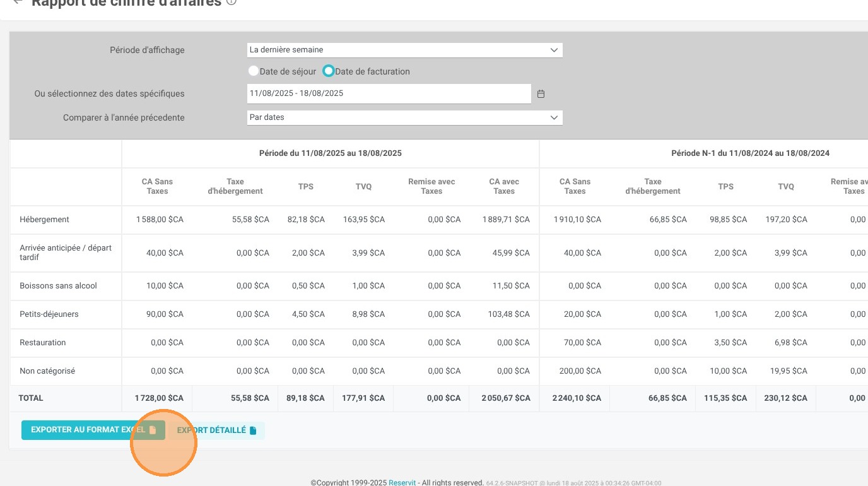The height and width of the screenshot is (486, 868).
Task: Click the Non catégorisé row label
Action: pos(47,371)
